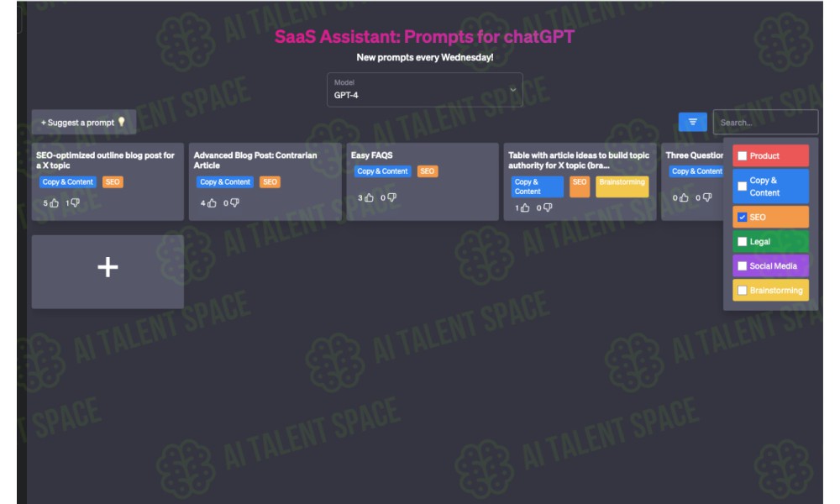Click Copy & Content tag on the Three Questions card
840x504 pixels.
696,171
